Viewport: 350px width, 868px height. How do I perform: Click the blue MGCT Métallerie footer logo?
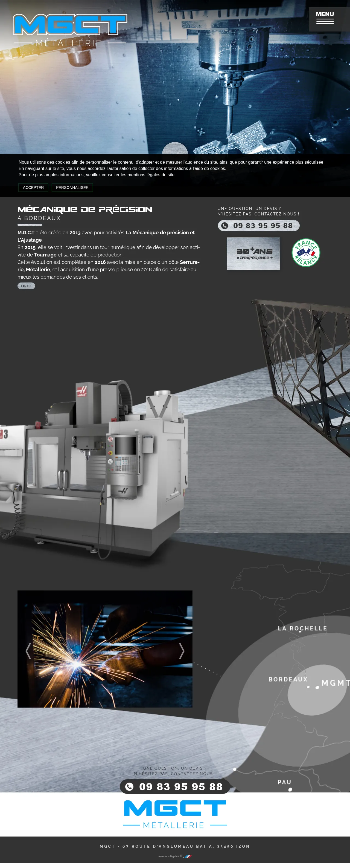pyautogui.click(x=175, y=814)
